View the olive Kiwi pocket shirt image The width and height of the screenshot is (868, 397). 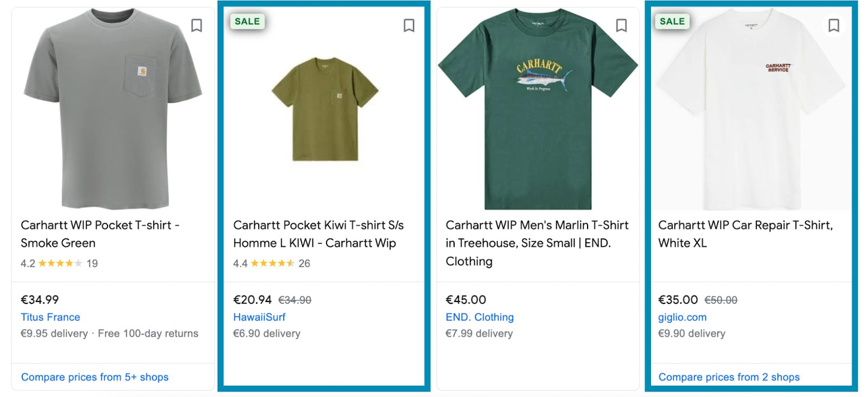(x=324, y=109)
